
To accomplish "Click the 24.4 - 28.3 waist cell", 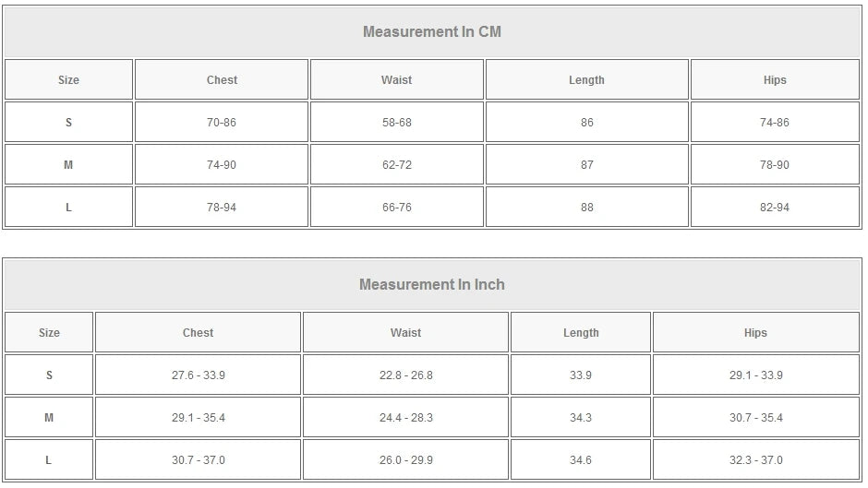I will pos(405,418).
